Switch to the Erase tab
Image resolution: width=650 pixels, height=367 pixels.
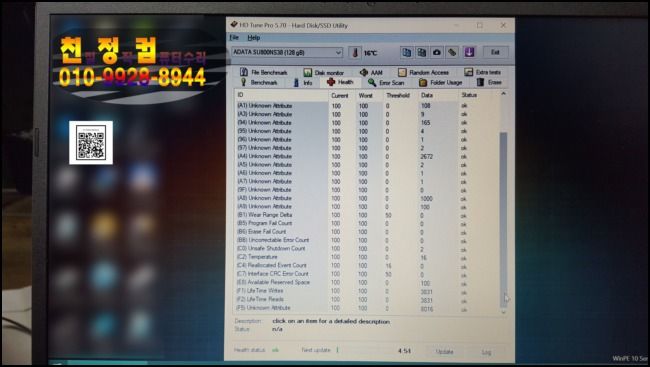490,83
